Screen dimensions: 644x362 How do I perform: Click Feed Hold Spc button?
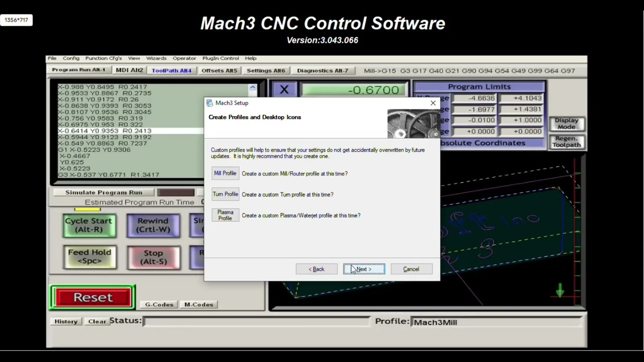[90, 256]
